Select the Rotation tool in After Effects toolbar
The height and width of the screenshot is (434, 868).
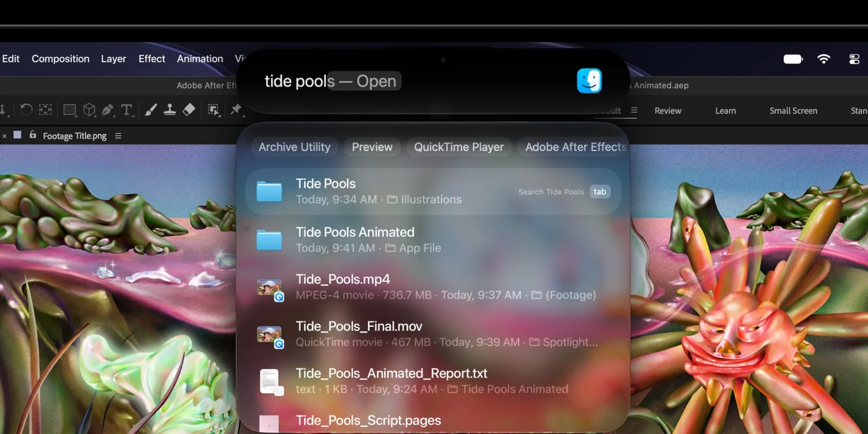tap(26, 110)
